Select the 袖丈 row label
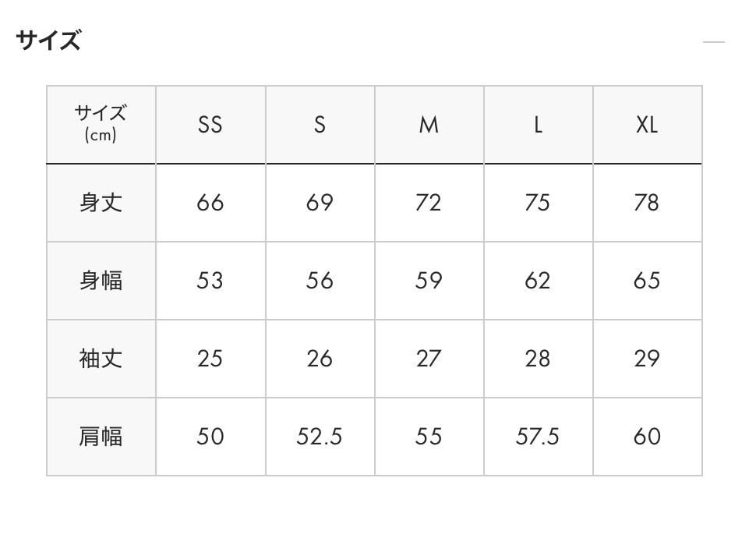The width and height of the screenshot is (756, 545). pyautogui.click(x=101, y=359)
